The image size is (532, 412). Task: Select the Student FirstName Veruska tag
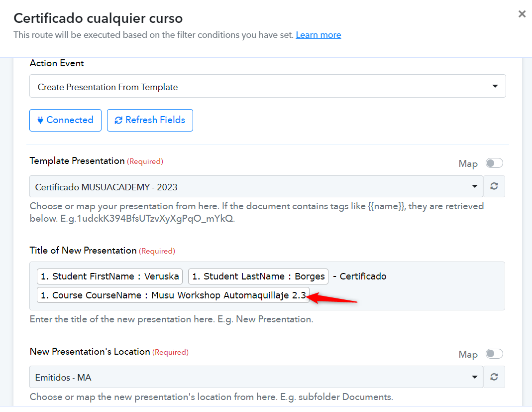point(109,276)
